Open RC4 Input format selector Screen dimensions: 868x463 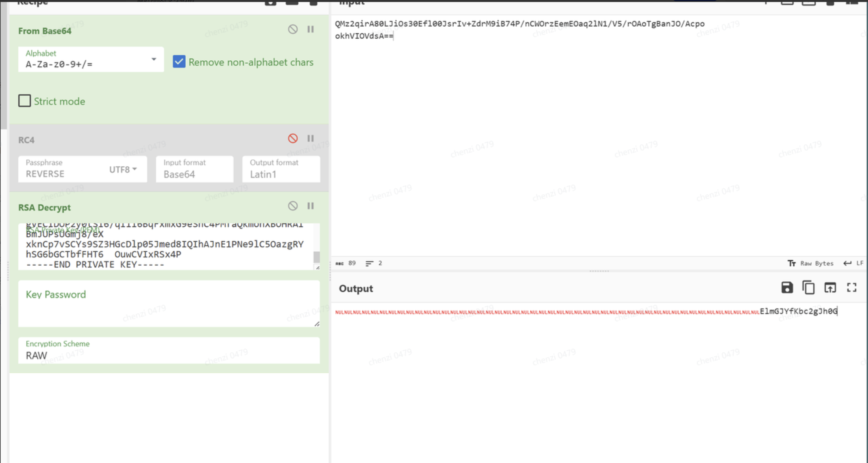click(195, 169)
